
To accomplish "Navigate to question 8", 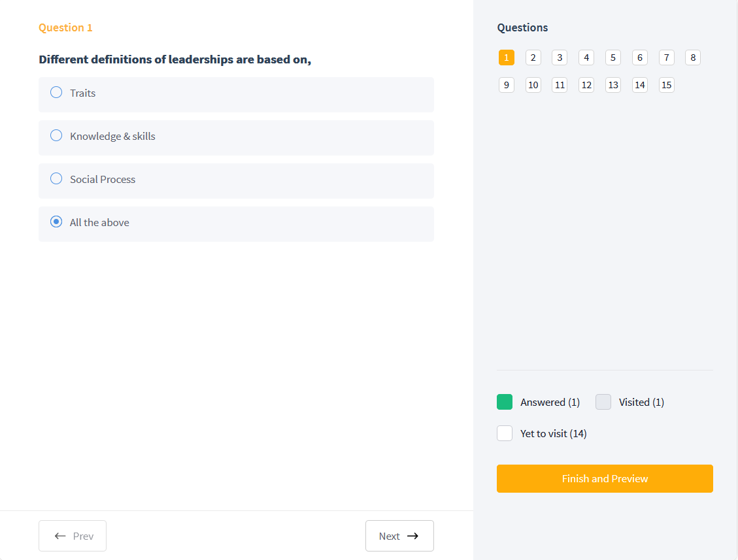I will (x=693, y=58).
